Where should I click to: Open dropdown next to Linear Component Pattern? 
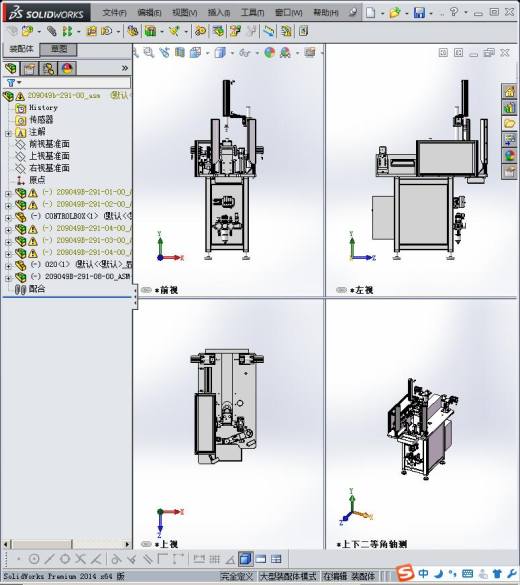[x=79, y=32]
